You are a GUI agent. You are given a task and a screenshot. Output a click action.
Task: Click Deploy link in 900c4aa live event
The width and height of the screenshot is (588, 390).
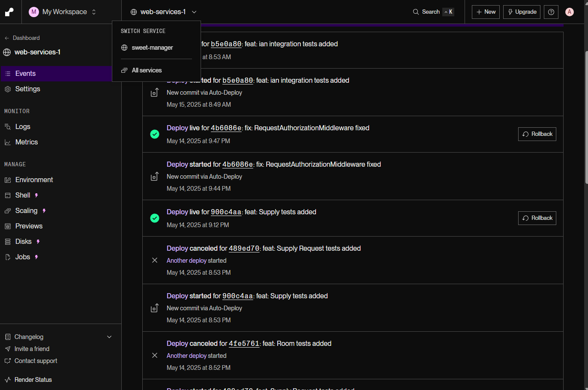177,212
